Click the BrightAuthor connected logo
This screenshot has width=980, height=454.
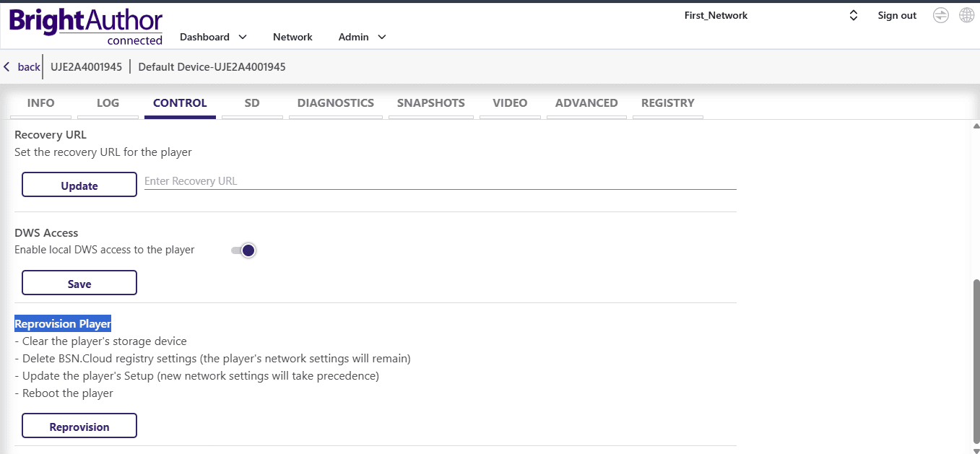coord(86,27)
